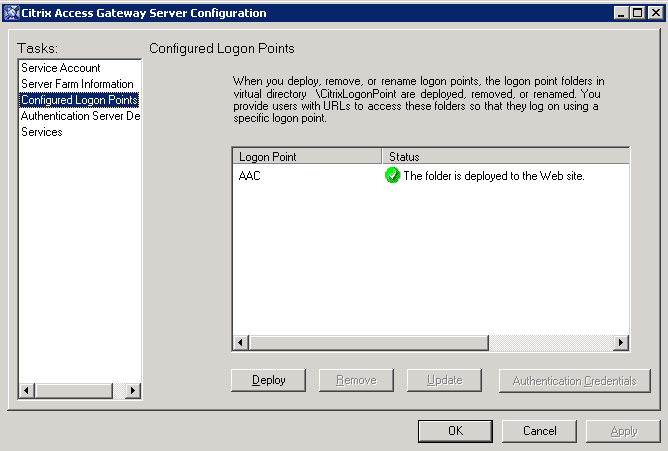
Task: Click the Update button
Action: coord(444,380)
